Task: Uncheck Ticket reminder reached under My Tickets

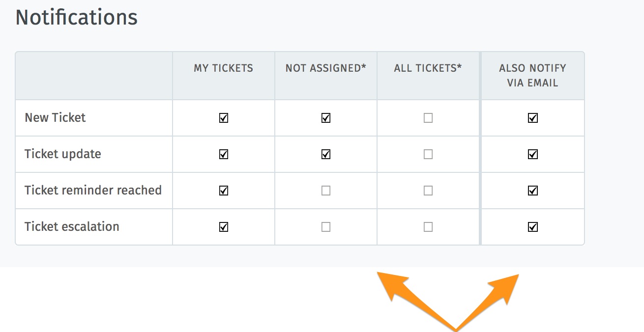Action: pos(224,191)
